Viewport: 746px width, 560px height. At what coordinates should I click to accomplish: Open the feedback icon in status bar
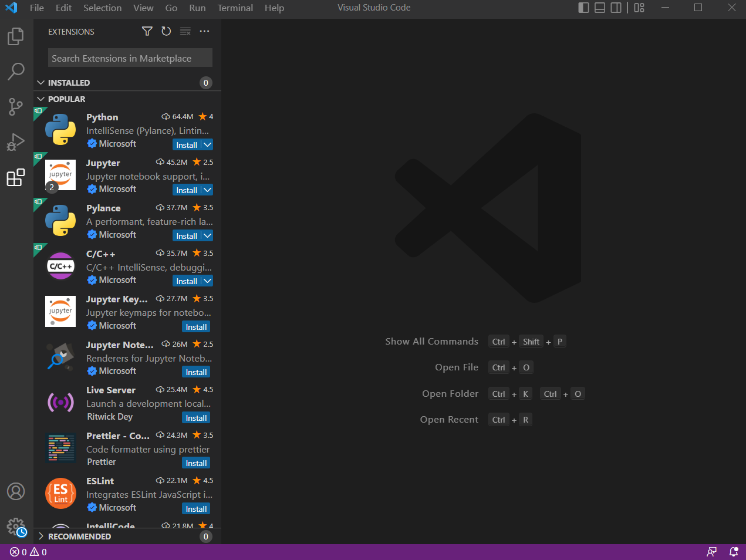pos(712,552)
